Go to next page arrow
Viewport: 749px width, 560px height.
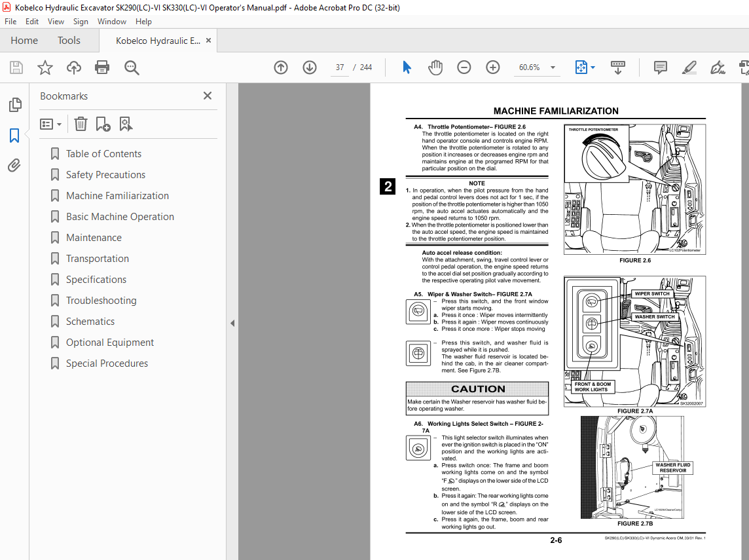(310, 67)
